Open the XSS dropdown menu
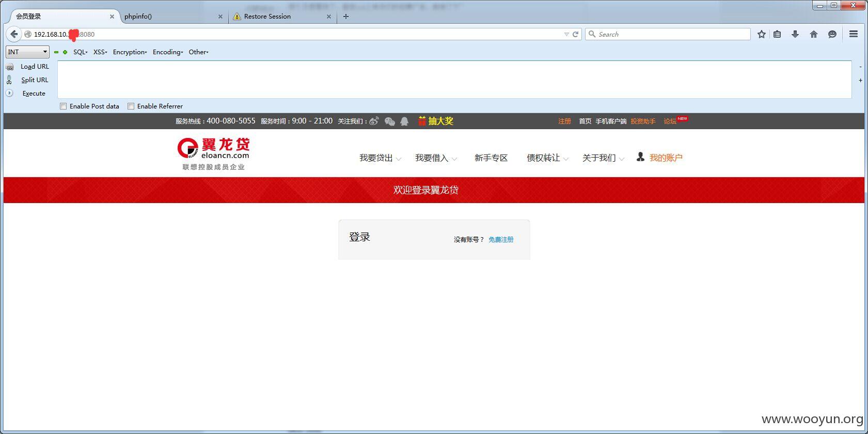Screen dimensions: 868x434 100,52
